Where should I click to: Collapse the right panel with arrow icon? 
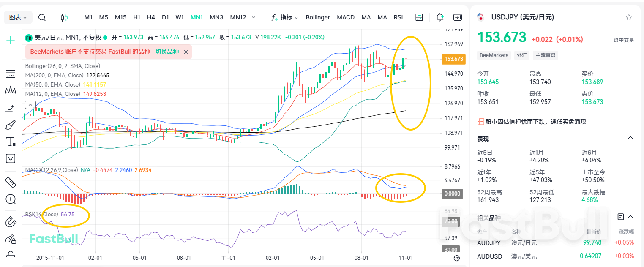click(x=457, y=17)
